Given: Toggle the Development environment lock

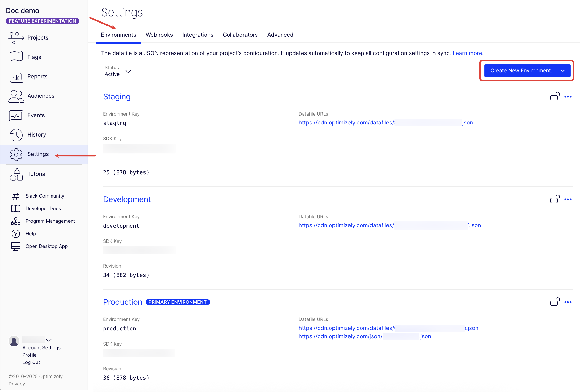Looking at the screenshot, I should (555, 199).
